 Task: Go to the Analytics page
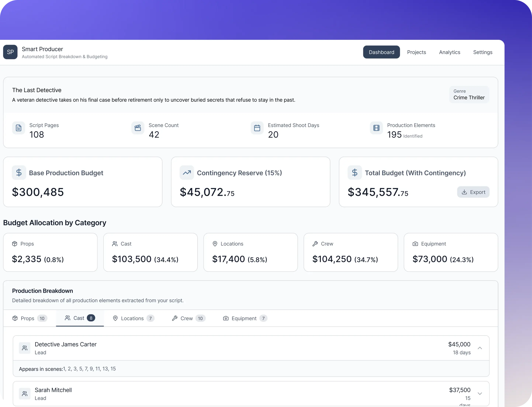tap(450, 52)
